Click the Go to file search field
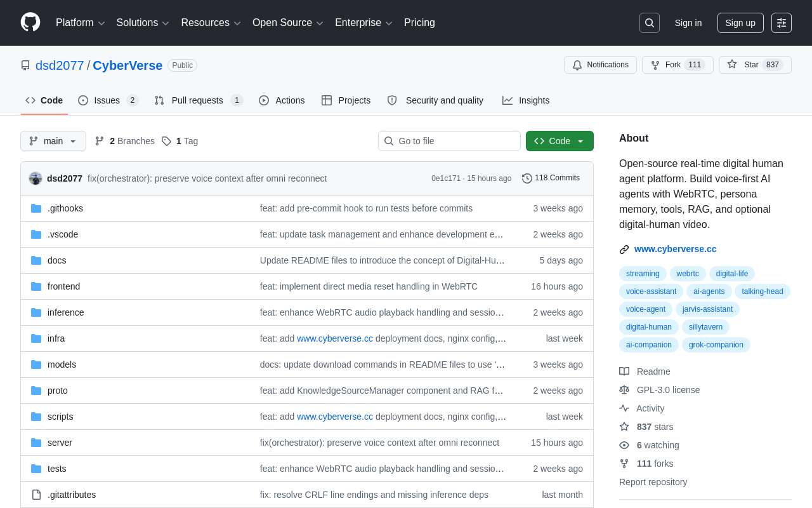The image size is (812, 508). click(449, 141)
